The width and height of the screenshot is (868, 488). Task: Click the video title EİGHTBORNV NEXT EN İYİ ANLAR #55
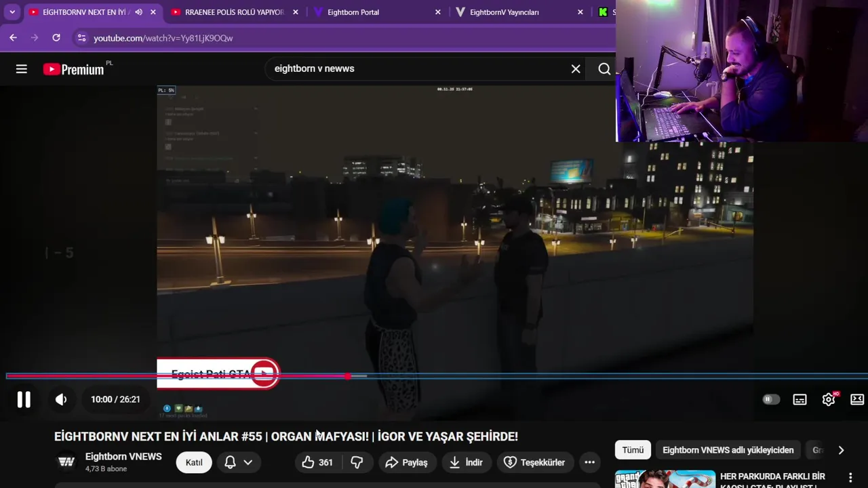pyautogui.click(x=286, y=436)
